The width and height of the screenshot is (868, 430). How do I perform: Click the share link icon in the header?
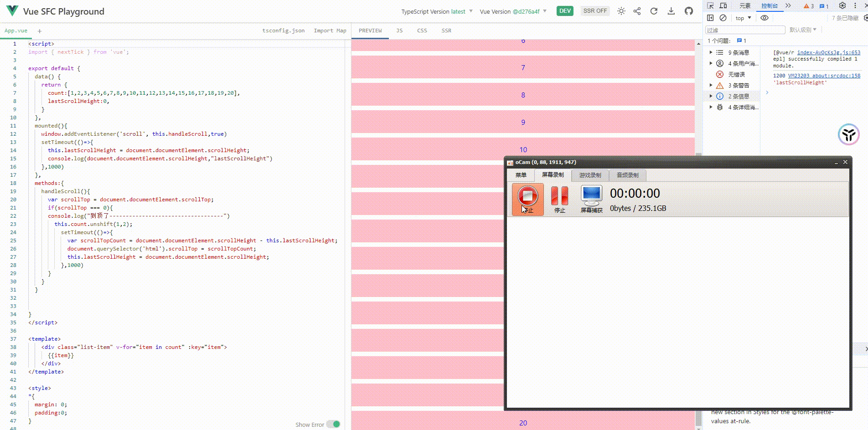[x=637, y=11]
